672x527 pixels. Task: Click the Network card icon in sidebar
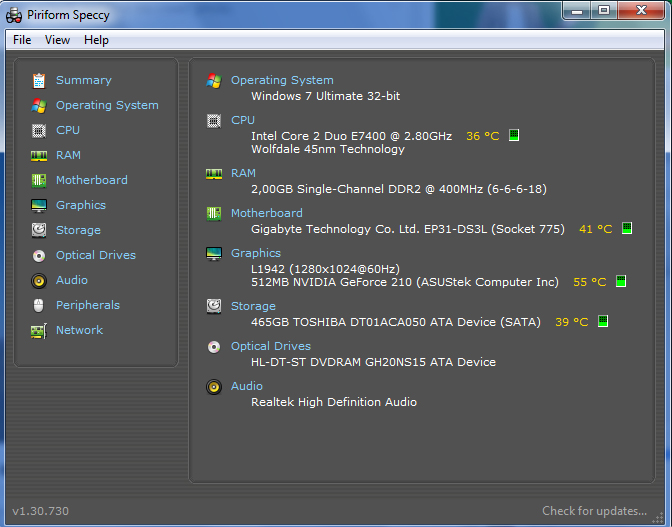39,331
